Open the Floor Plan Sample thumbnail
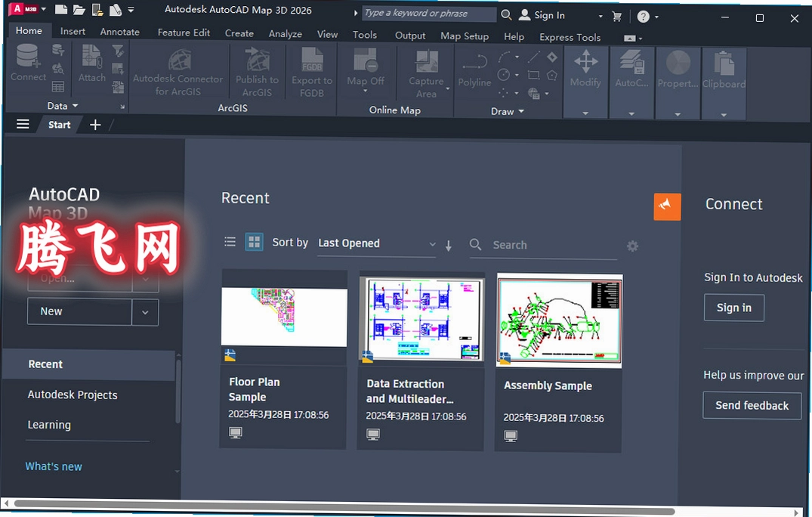 (x=284, y=317)
